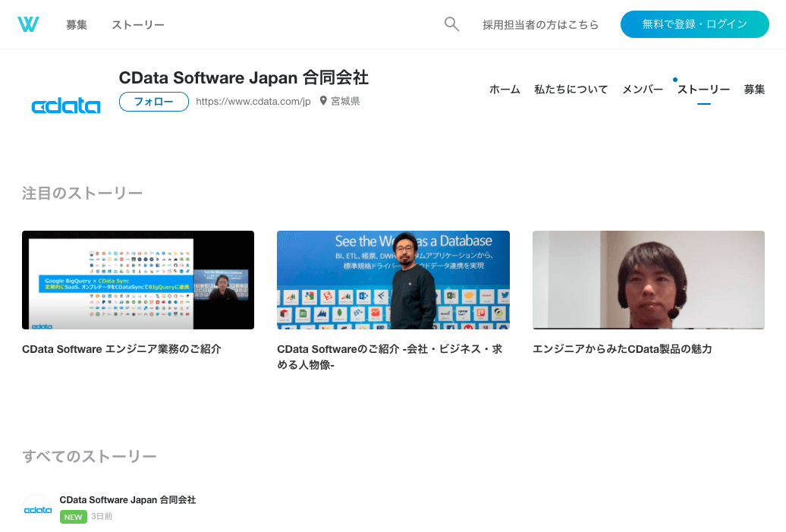Click the 無料で登録・ログイン button
This screenshot has height=532, width=786.
point(695,24)
